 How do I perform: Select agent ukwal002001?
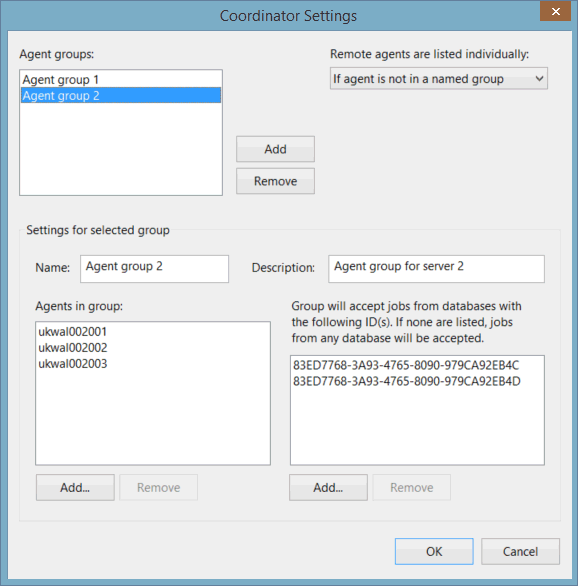pos(153,331)
